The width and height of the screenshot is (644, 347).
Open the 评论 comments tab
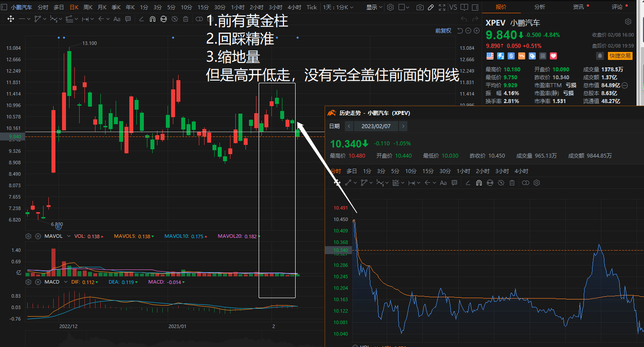coord(617,7)
